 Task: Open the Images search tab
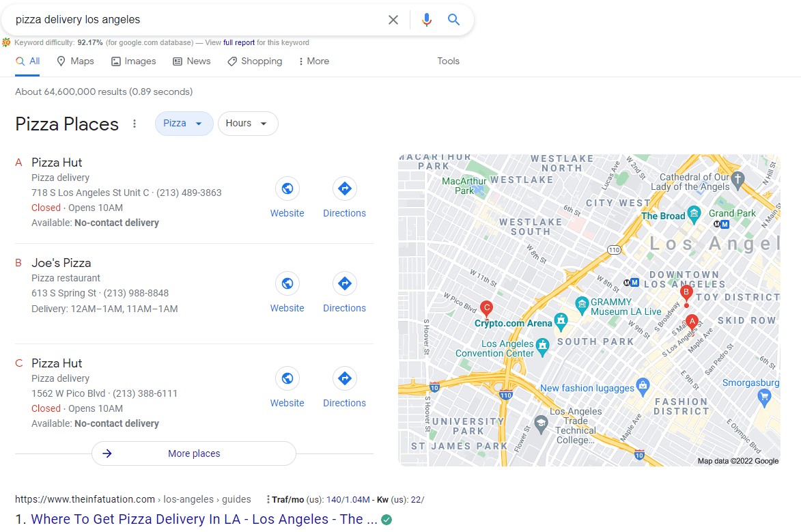click(134, 61)
